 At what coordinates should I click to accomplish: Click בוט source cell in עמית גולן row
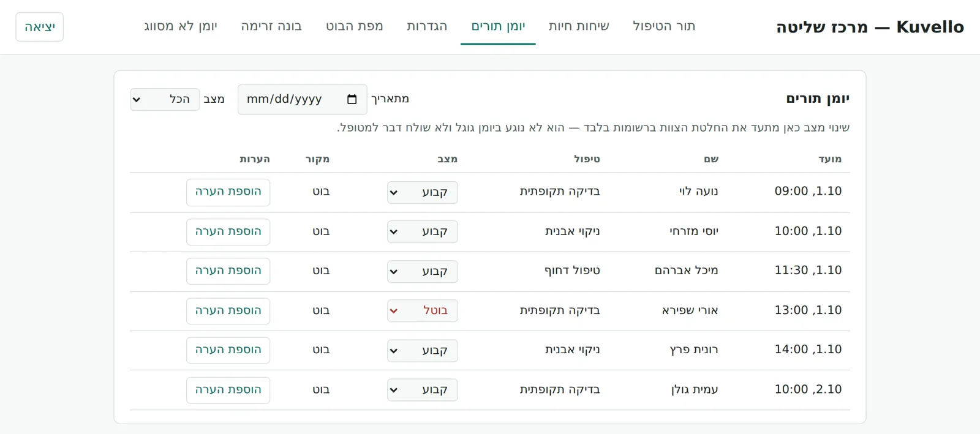(322, 389)
